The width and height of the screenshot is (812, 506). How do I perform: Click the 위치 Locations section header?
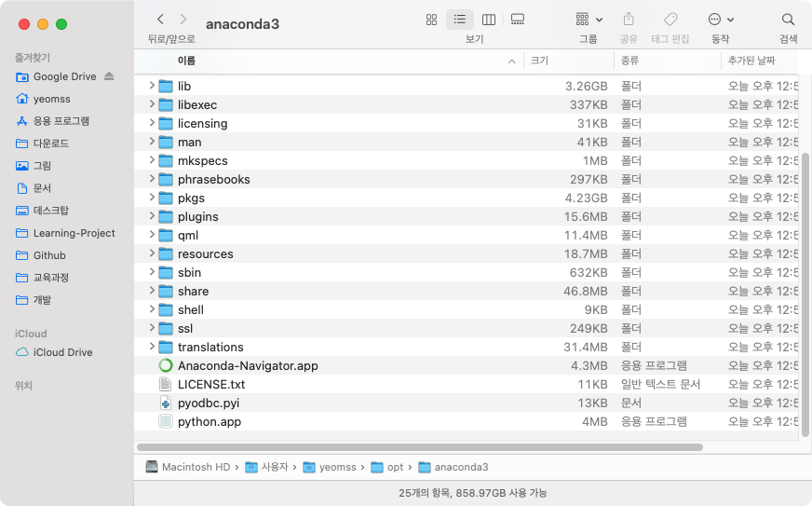point(24,386)
